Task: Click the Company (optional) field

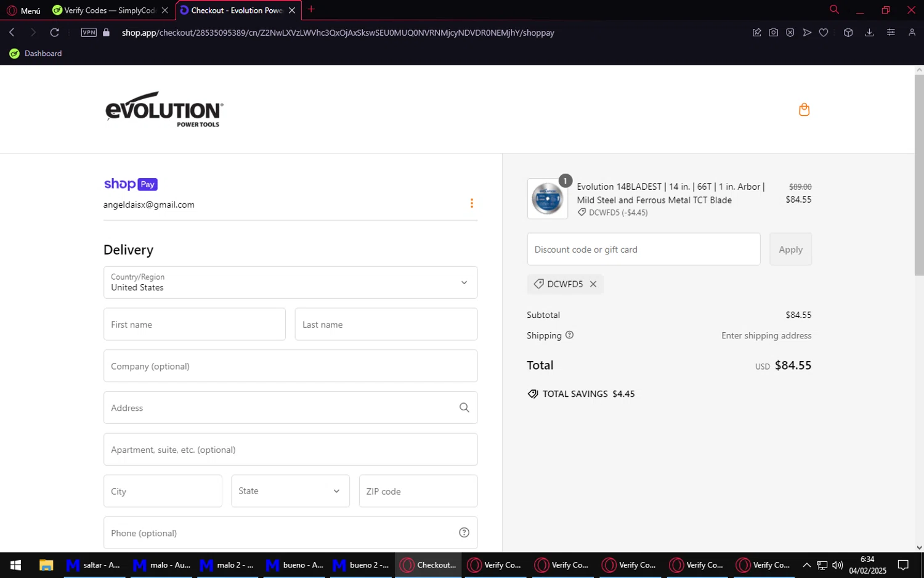Action: click(x=290, y=366)
